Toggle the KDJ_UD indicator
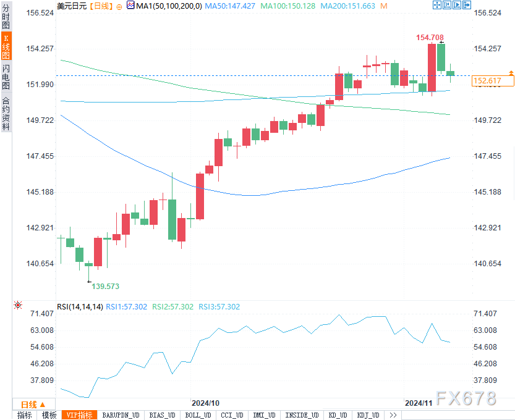Screen dimensions: 515x420 368,415
